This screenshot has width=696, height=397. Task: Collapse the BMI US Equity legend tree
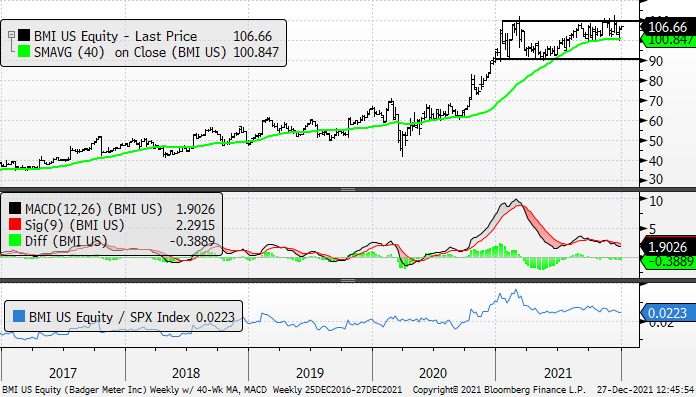(x=11, y=35)
